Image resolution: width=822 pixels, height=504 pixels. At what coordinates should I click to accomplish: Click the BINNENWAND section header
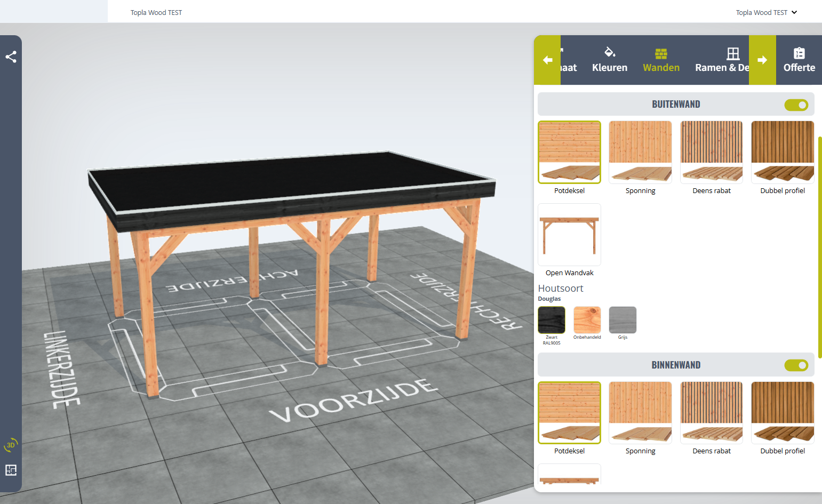click(676, 365)
